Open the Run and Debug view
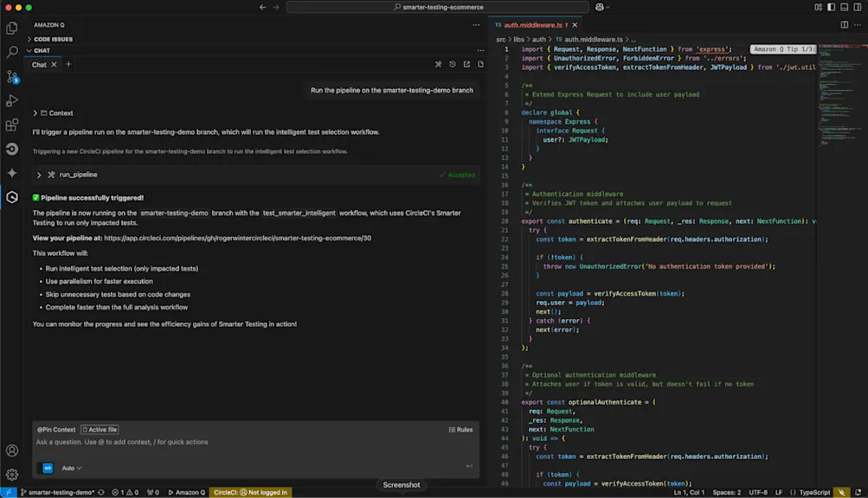This screenshot has width=868, height=498. point(11,100)
